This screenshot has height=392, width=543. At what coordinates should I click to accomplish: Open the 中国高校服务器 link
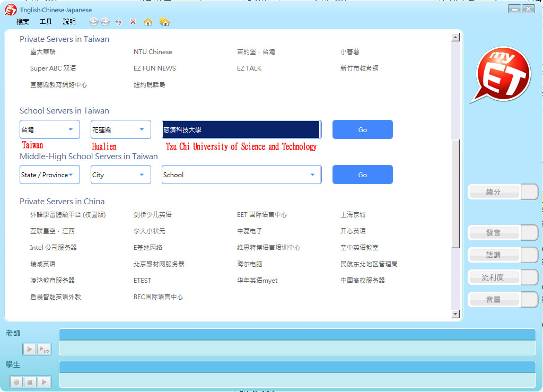363,281
